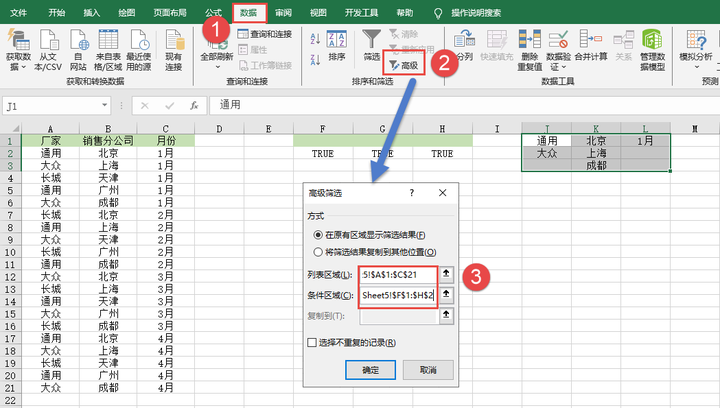Image resolution: width=720 pixels, height=408 pixels.
Task: Open the 获取数据 (Get Data) icon
Action: pos(18,39)
